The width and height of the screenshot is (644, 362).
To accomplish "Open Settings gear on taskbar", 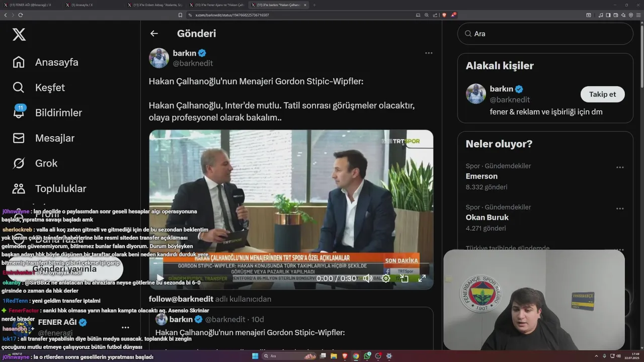I will tap(389, 356).
